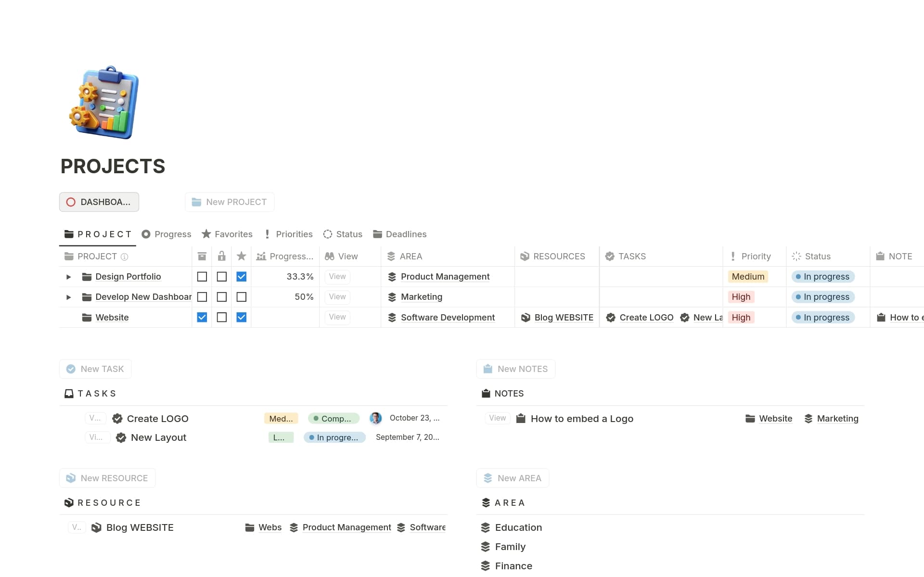This screenshot has height=577, width=924.
Task: Click check badge icon next to New Layout task
Action: point(121,437)
